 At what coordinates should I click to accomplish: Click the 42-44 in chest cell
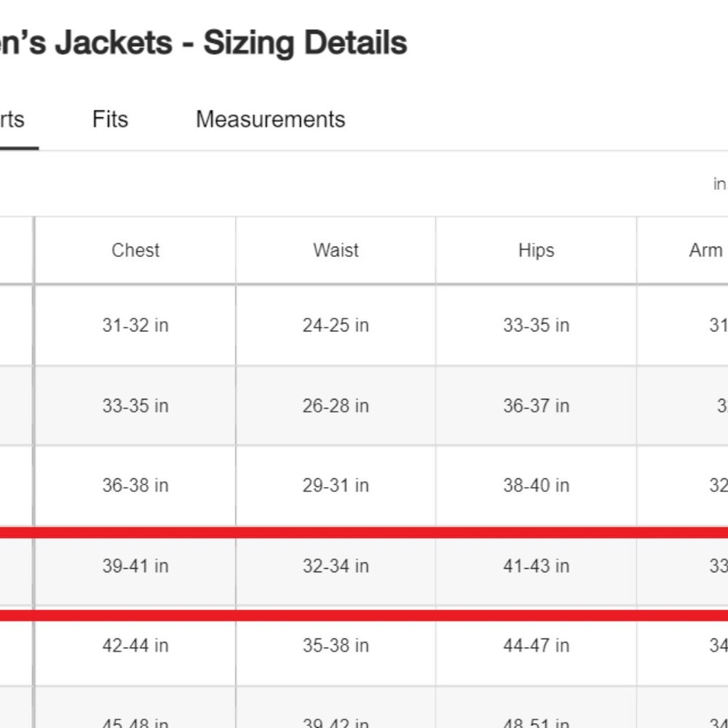click(135, 646)
